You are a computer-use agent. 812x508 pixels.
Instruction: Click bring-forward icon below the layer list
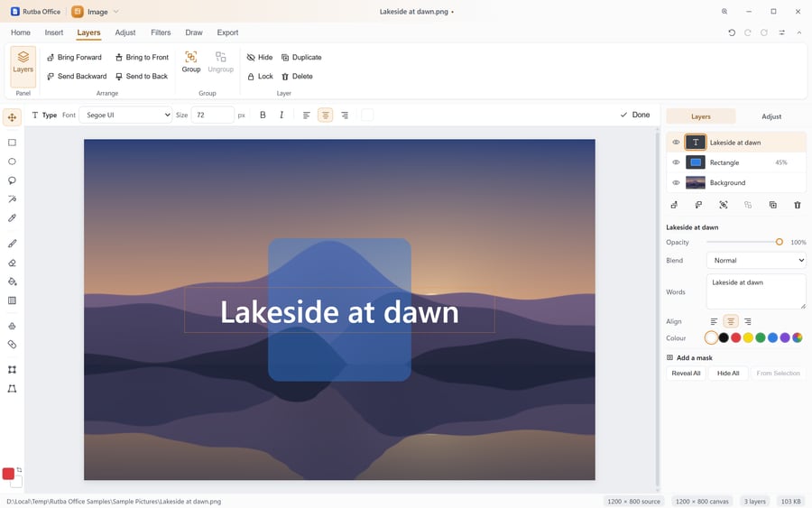pyautogui.click(x=674, y=205)
